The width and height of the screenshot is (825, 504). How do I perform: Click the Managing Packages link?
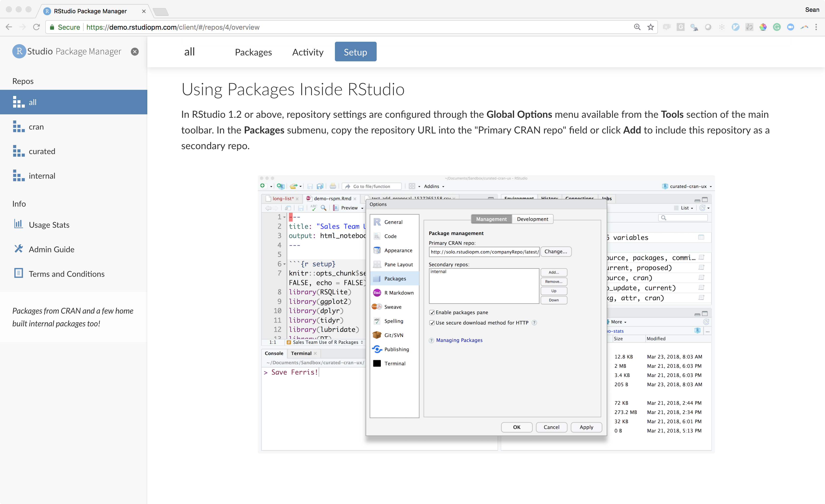[459, 340]
